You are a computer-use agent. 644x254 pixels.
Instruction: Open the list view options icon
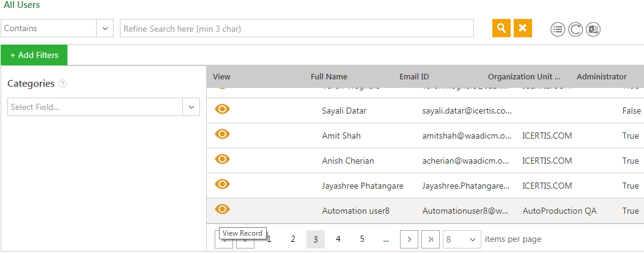point(557,29)
